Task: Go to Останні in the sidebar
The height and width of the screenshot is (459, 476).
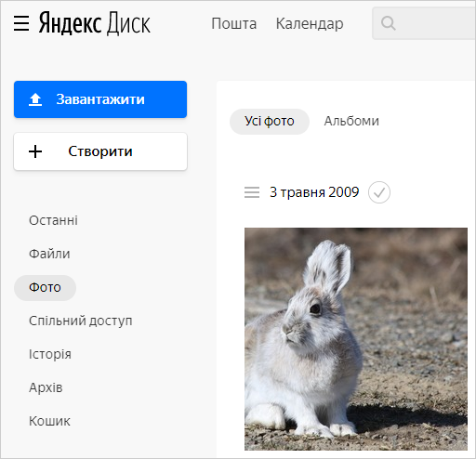Action: click(x=53, y=220)
